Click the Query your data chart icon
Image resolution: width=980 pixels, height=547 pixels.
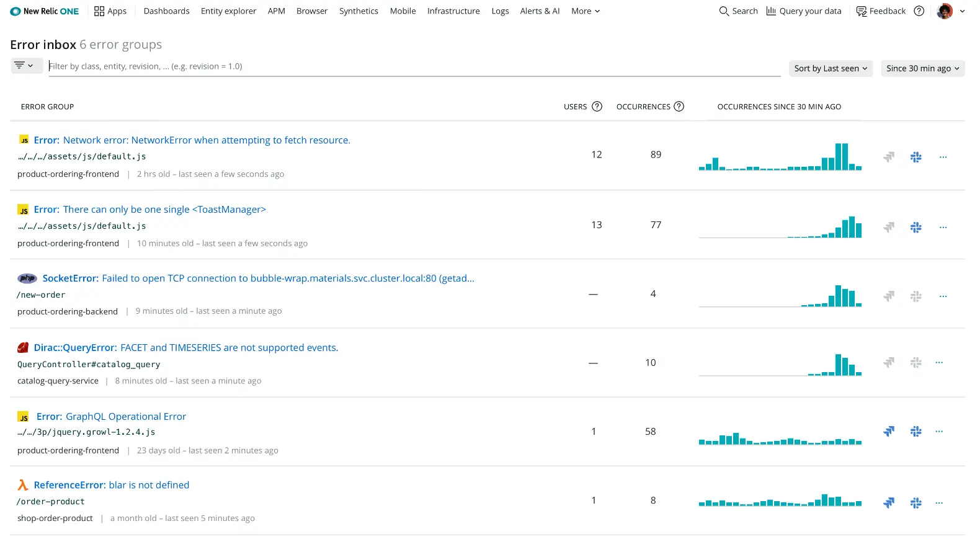(x=771, y=11)
